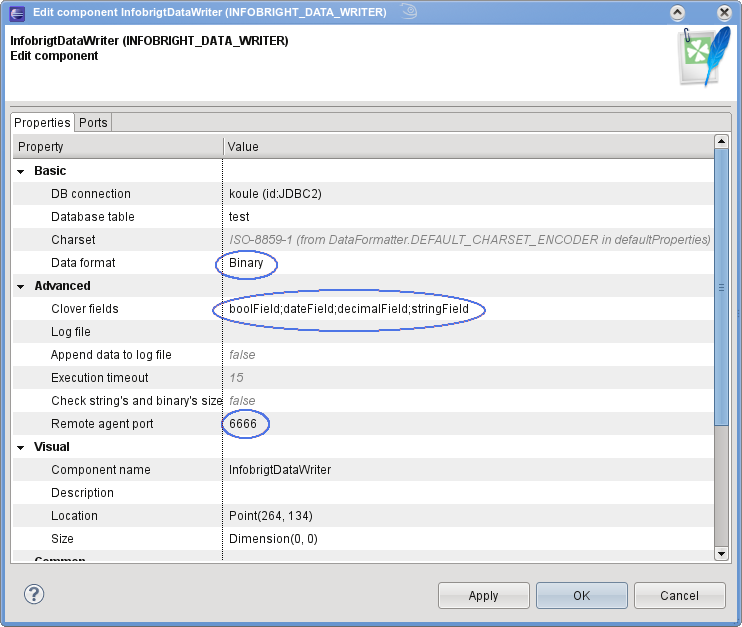Select 'Check string's and binary's size' label
The height and width of the screenshot is (627, 742).
click(x=137, y=401)
